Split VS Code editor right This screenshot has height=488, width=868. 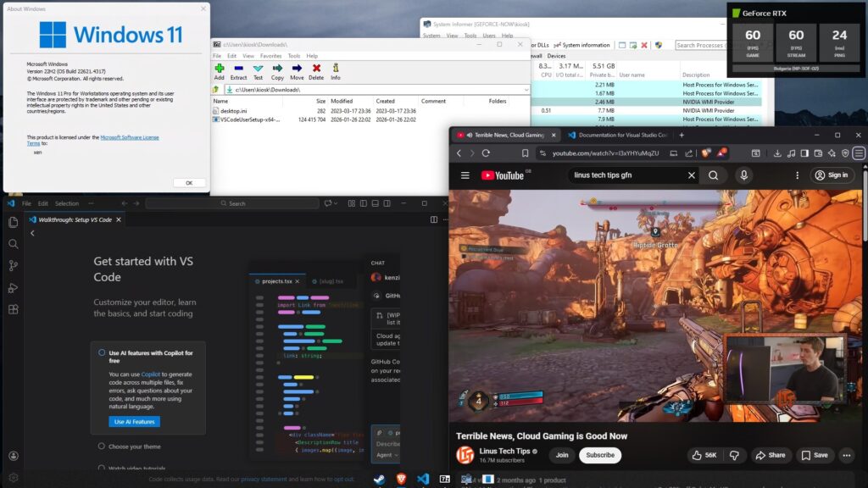(x=434, y=219)
